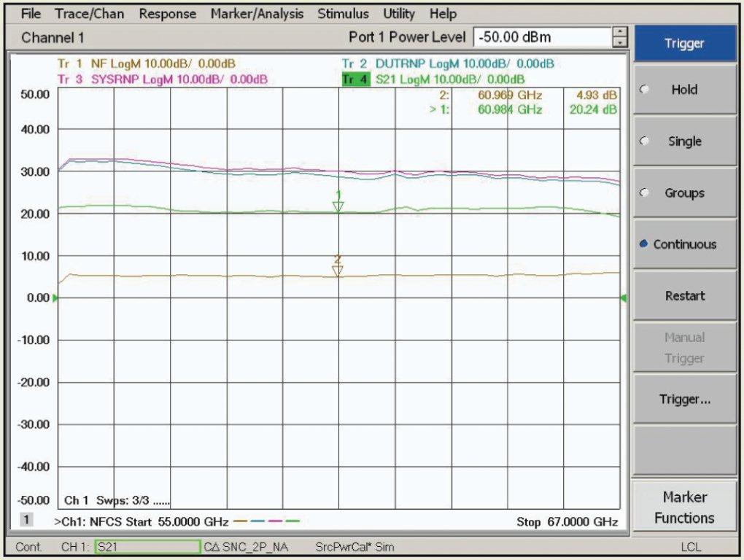Click marker 1 triangle on S21 trace
Image resolution: width=744 pixels, height=560 pixels.
point(338,207)
